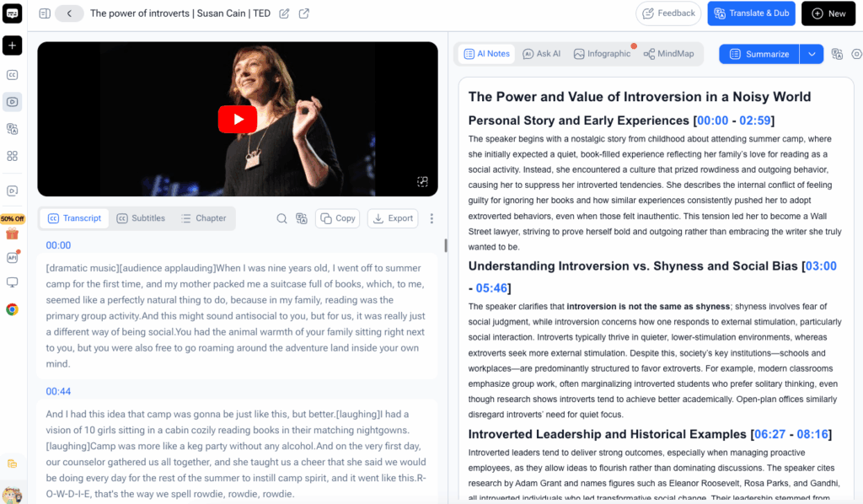
Task: Open the orange folder icon near sidebar bottom
Action: 12,464
